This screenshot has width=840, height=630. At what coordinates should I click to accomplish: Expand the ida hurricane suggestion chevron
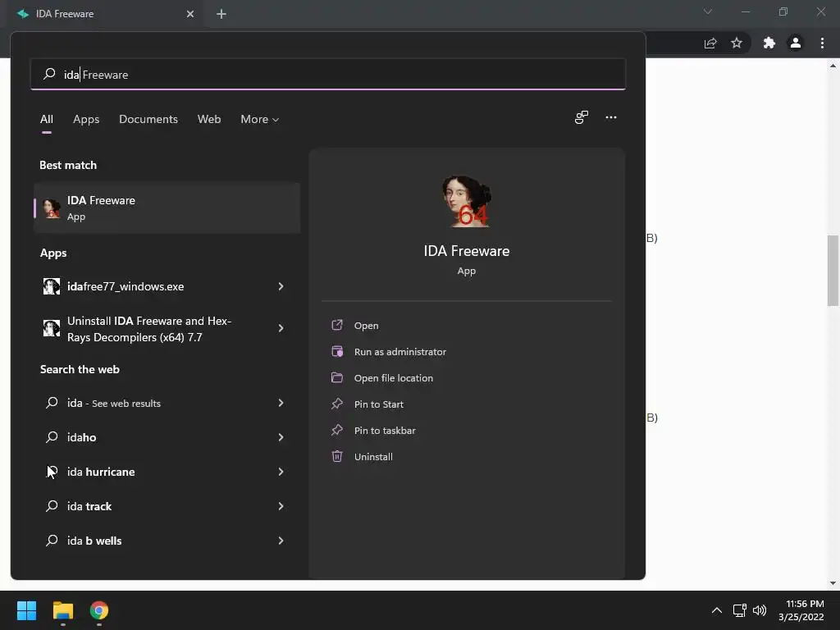pos(281,472)
